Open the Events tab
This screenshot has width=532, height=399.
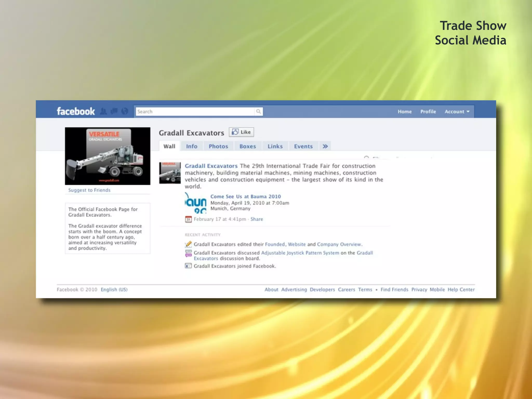click(303, 146)
